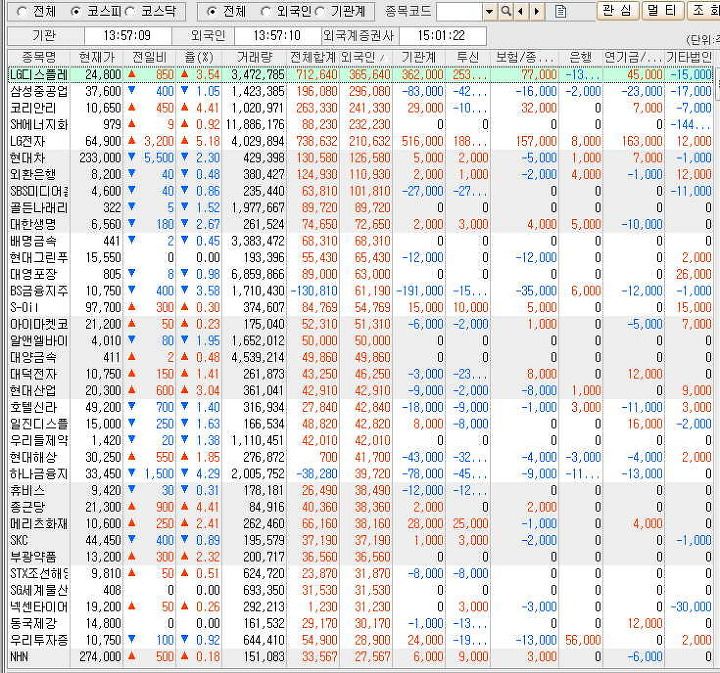The width and height of the screenshot is (720, 673).
Task: Sort by 현재가 column header
Action: point(96,57)
